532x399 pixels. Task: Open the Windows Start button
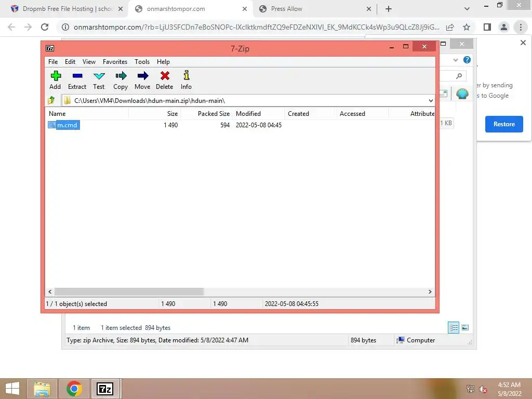12,389
